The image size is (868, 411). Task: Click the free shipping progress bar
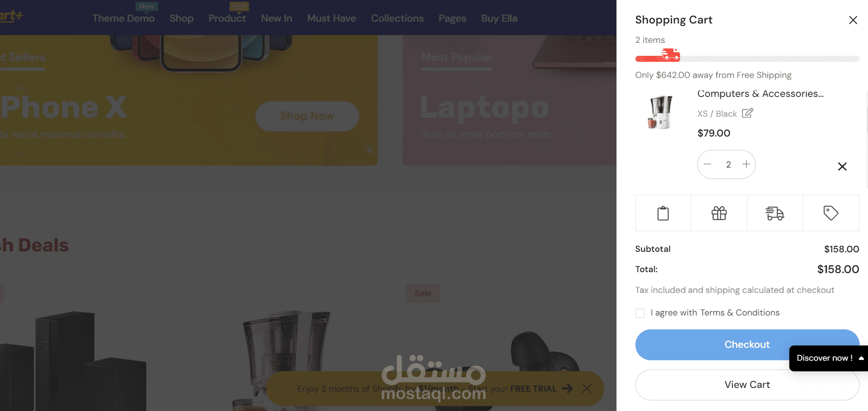[747, 59]
